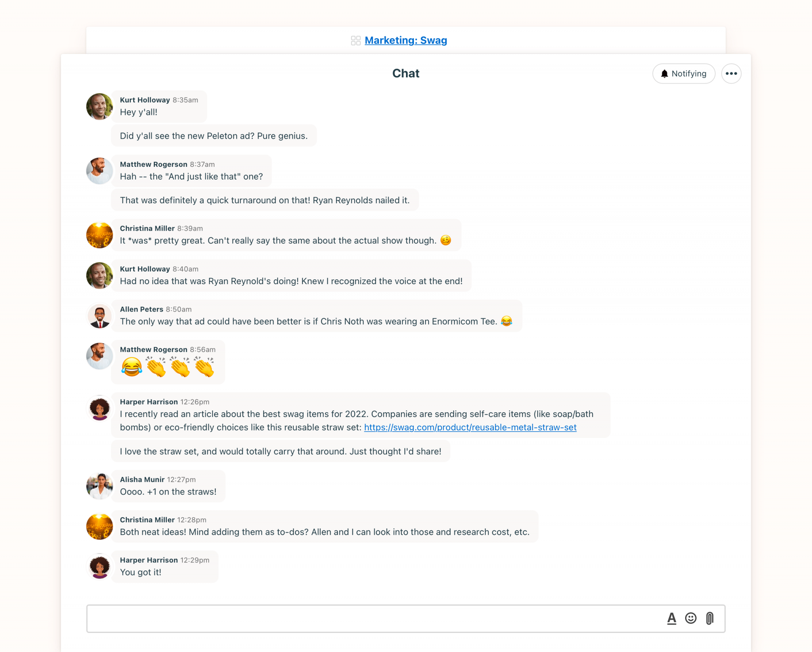Open the emoji picker in the message box
This screenshot has height=652, width=812.
pos(691,618)
